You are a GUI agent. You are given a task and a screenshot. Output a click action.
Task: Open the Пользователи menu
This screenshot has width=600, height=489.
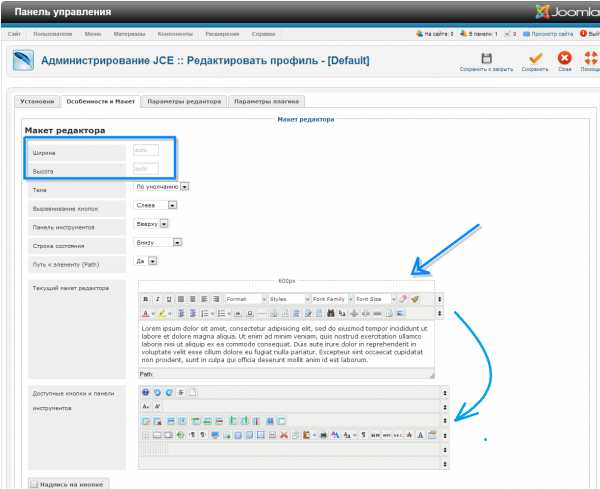pyautogui.click(x=53, y=34)
